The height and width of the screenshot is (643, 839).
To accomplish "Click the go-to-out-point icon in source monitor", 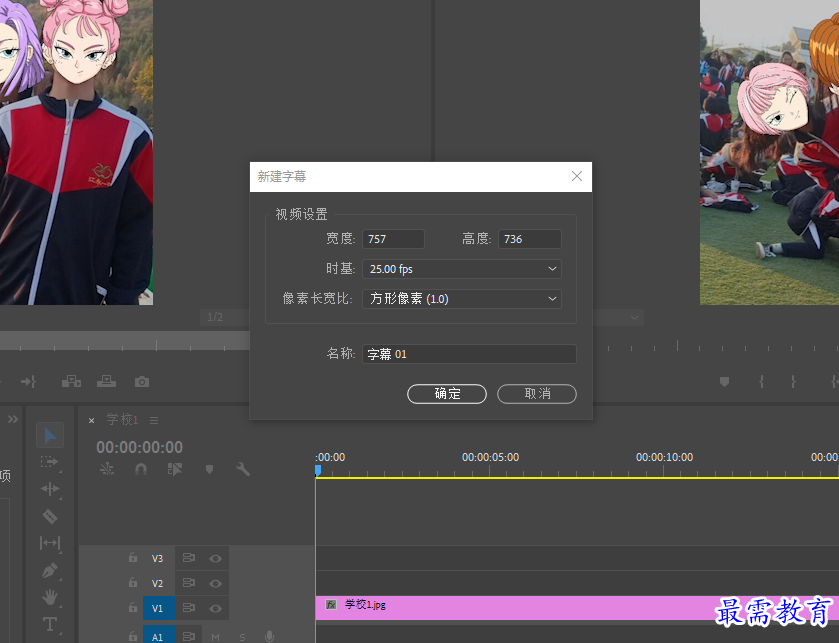I will tap(28, 381).
